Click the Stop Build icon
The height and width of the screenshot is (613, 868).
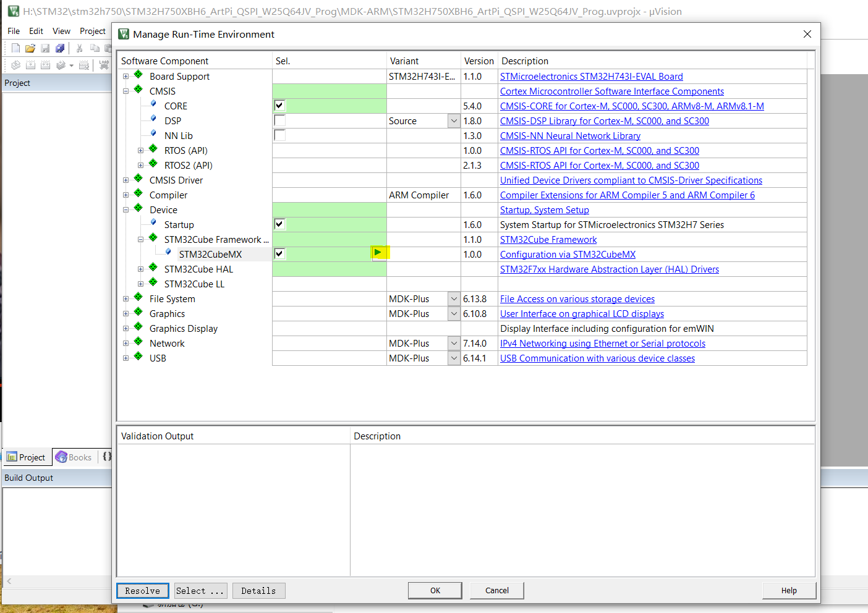(85, 65)
